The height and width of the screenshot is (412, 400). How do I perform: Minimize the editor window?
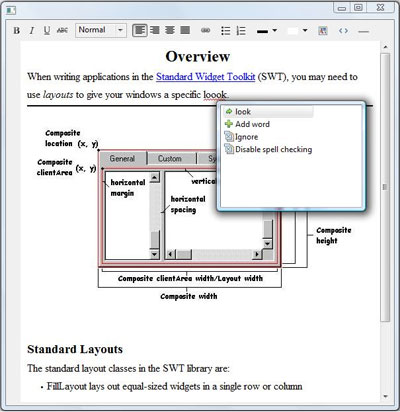click(x=342, y=8)
